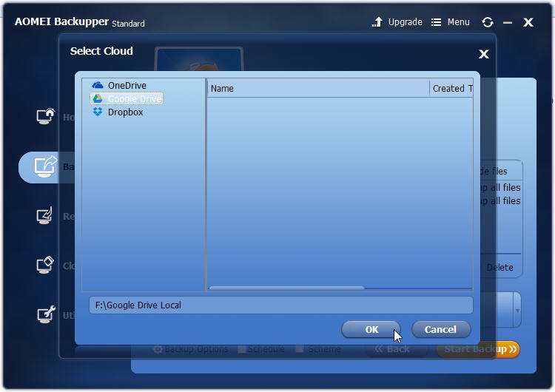Image resolution: width=555 pixels, height=392 pixels.
Task: Open the Restore sidebar icon
Action: click(x=44, y=215)
